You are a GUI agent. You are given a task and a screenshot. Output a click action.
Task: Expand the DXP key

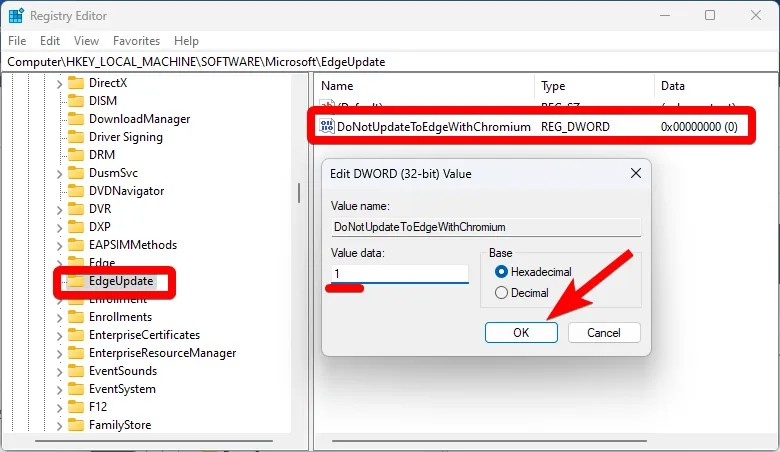[x=59, y=228]
